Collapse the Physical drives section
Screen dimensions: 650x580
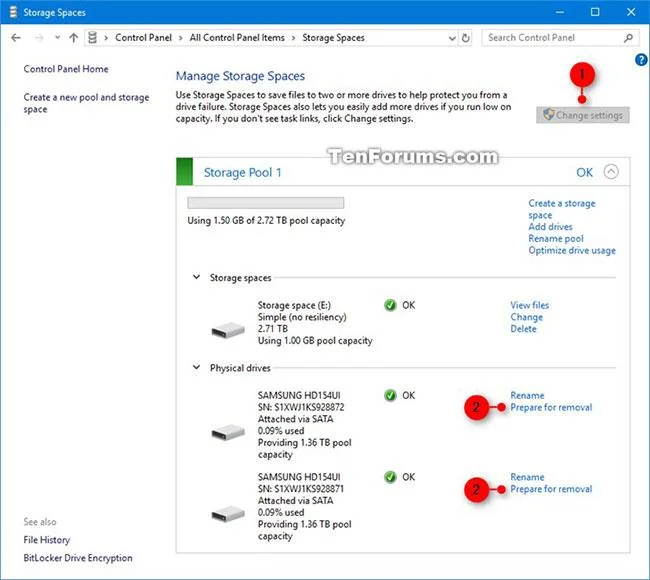coord(196,367)
